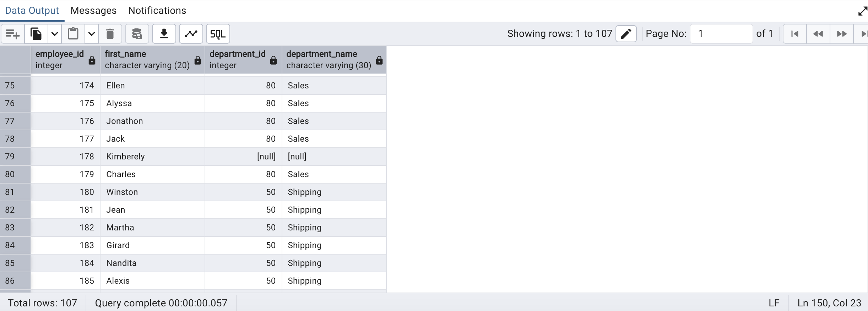Screen dimensions: 868x311
Task: Expand the copy options dropdown
Action: [55, 34]
